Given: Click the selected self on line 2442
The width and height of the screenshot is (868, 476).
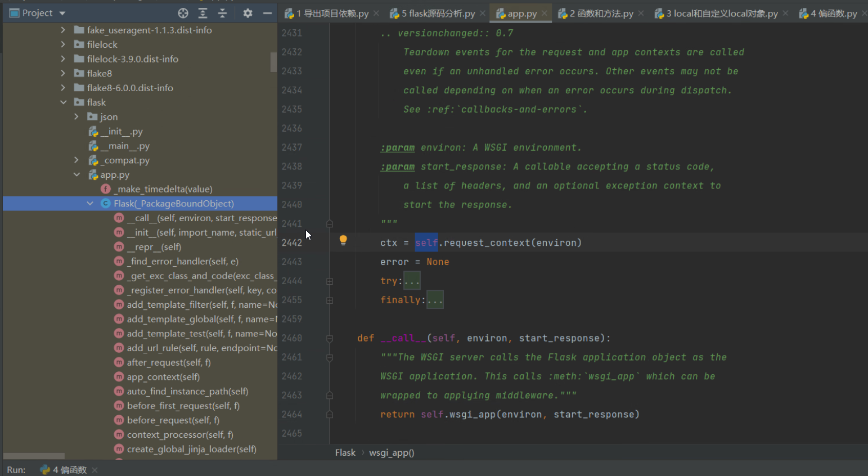Looking at the screenshot, I should 426,243.
